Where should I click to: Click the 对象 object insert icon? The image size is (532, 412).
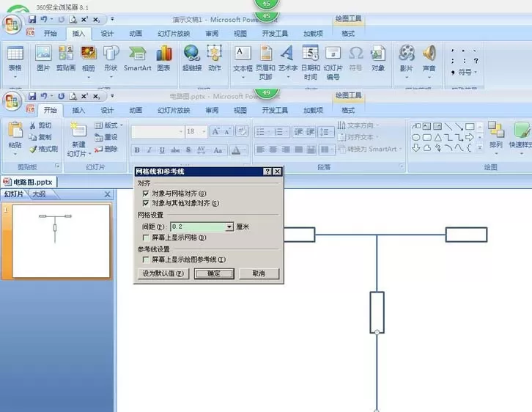tap(378, 58)
